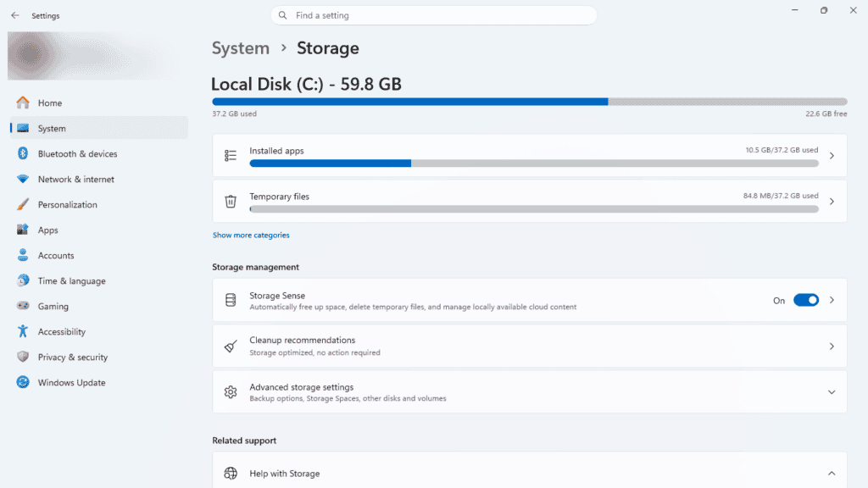Open Cleanup recommendations title
This screenshot has width=868, height=488.
[x=303, y=341]
